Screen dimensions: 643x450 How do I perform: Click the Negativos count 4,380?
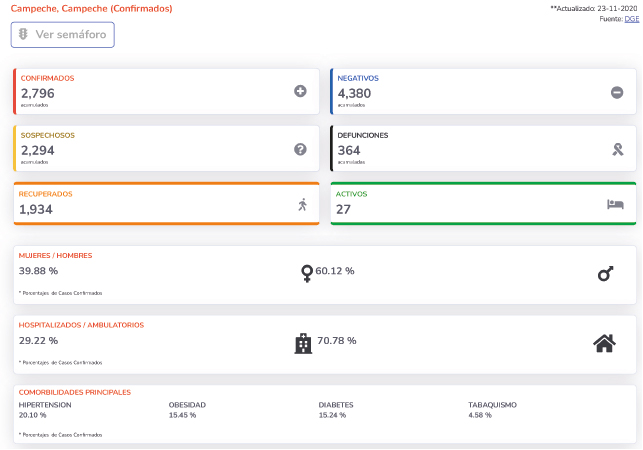[355, 93]
